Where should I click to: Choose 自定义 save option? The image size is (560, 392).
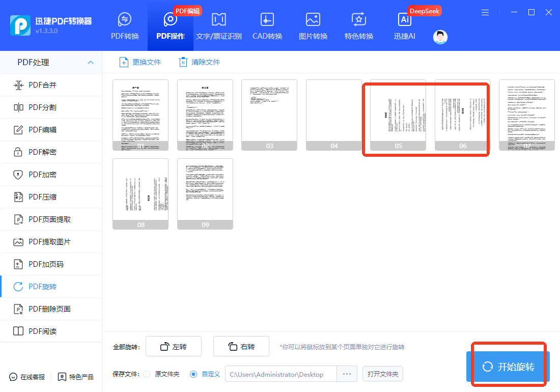pyautogui.click(x=205, y=374)
